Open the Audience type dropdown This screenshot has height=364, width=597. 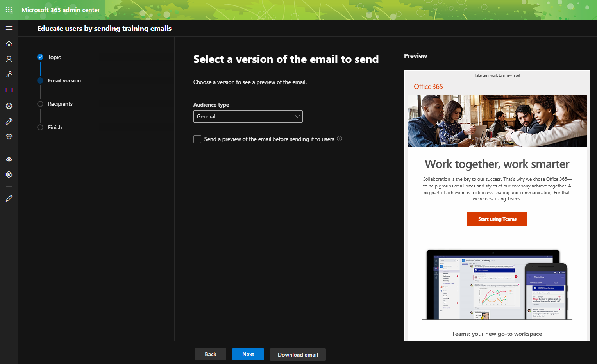click(248, 116)
